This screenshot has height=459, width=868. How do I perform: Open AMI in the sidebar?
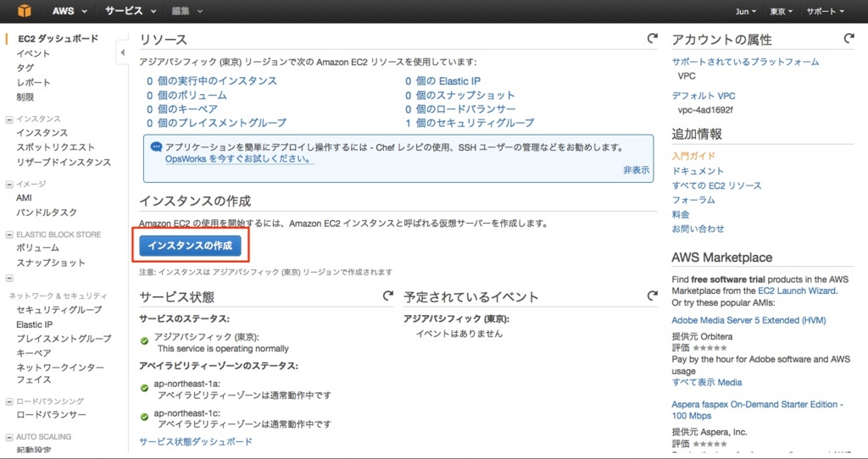[24, 198]
